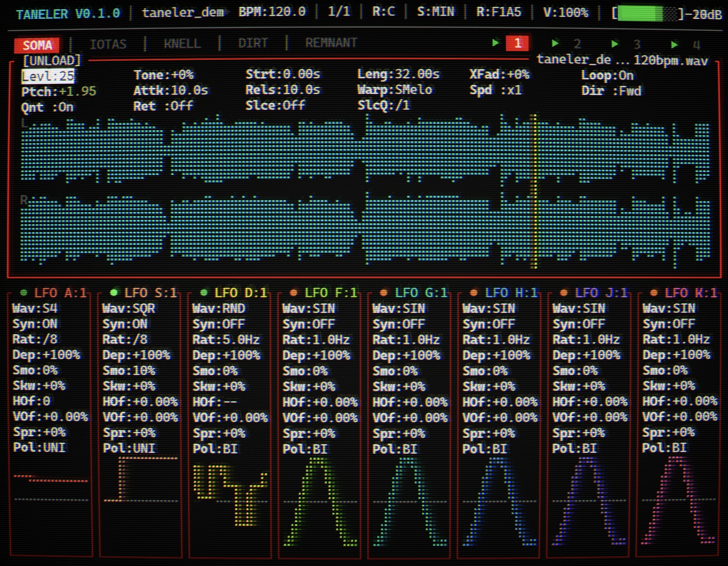Click the play arrow beside slot 1

(x=496, y=43)
